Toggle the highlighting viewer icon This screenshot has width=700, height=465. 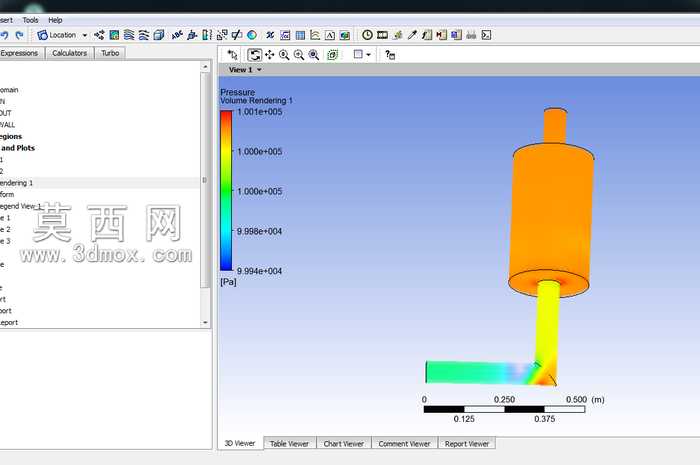click(x=332, y=55)
